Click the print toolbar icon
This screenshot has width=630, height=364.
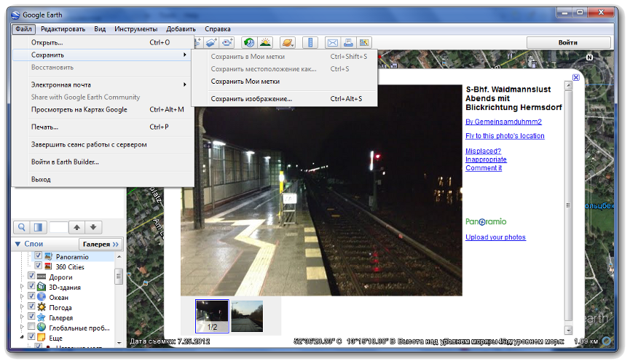348,43
